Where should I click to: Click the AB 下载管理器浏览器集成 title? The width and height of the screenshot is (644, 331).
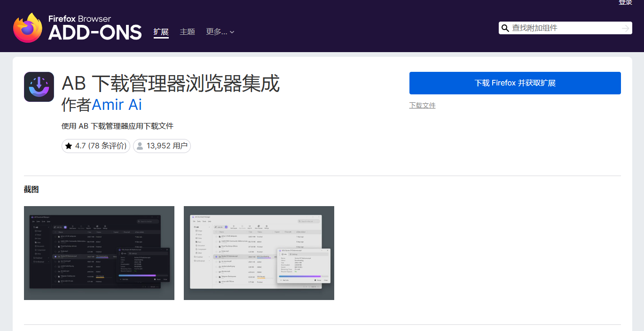coord(171,84)
